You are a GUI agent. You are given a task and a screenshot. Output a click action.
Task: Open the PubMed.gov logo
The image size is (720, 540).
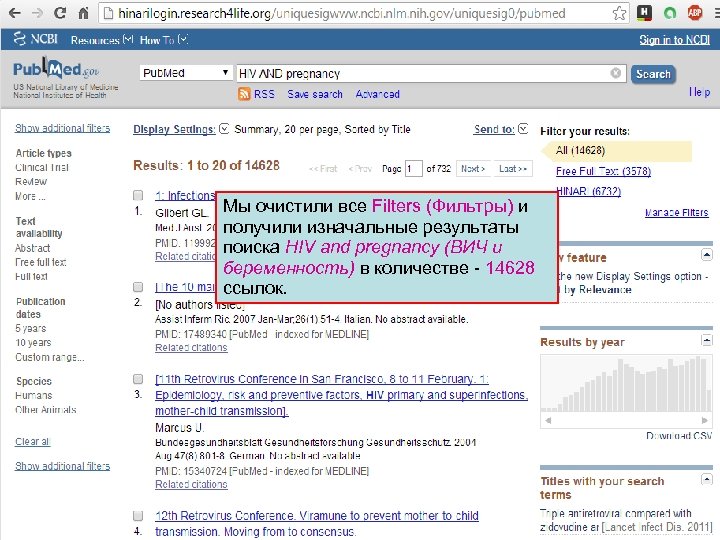56,69
